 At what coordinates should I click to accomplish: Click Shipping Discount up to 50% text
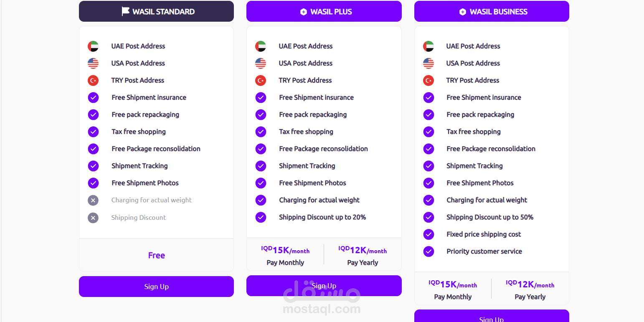click(x=489, y=217)
